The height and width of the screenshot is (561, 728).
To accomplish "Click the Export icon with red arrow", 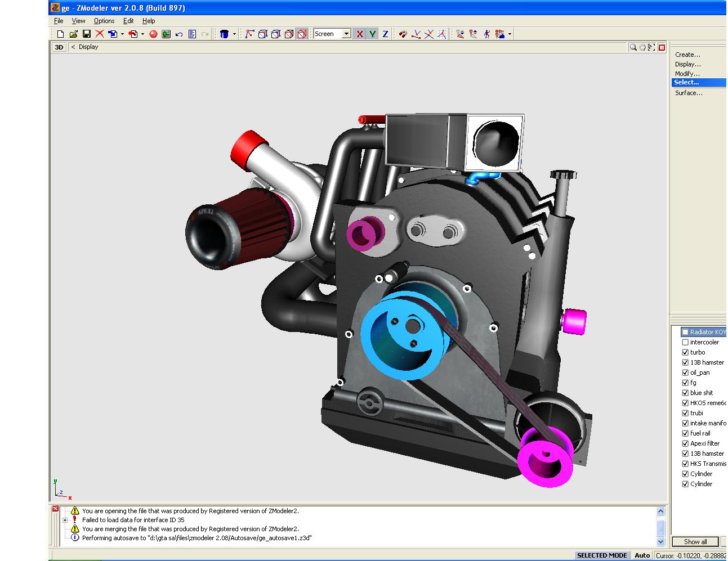I will (x=133, y=34).
